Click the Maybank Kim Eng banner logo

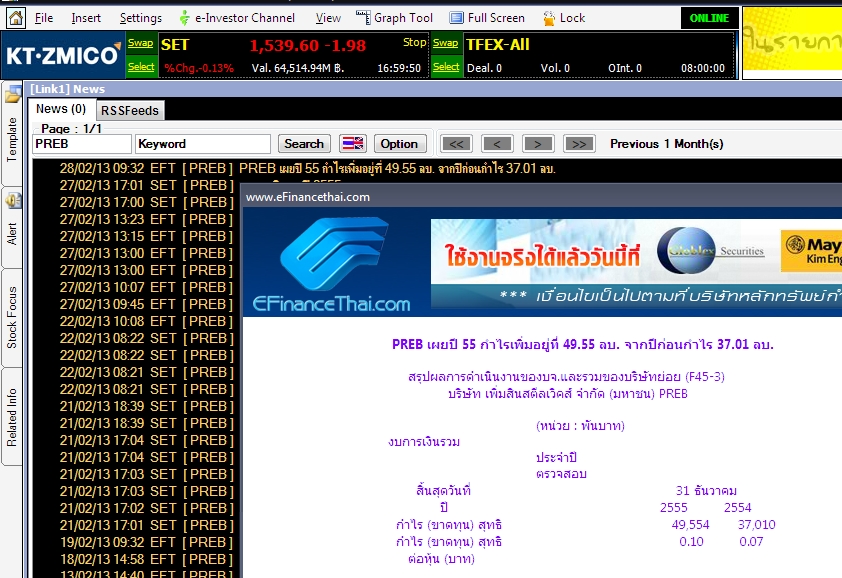click(x=812, y=251)
